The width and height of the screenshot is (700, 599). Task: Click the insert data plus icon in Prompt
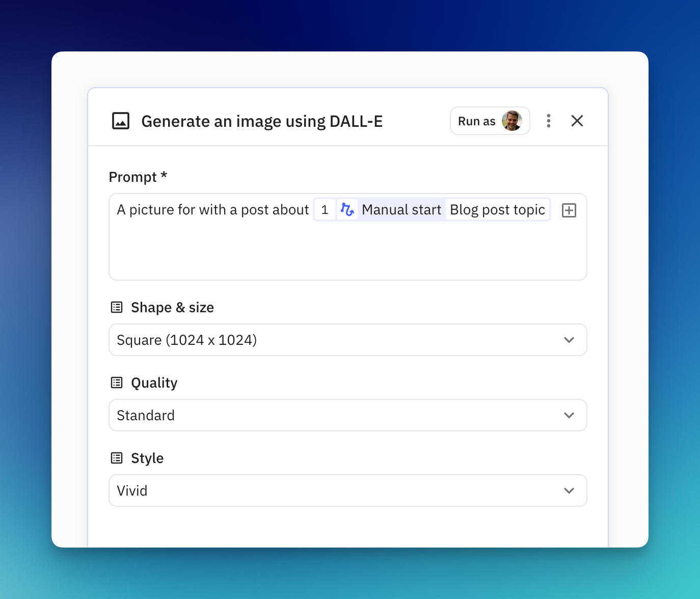[569, 210]
